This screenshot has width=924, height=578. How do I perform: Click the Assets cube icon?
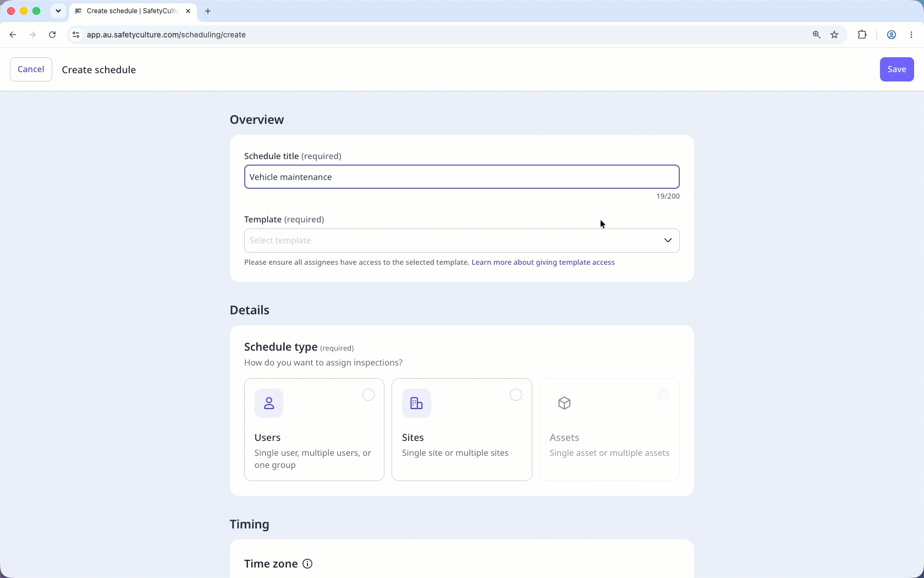[x=564, y=403]
